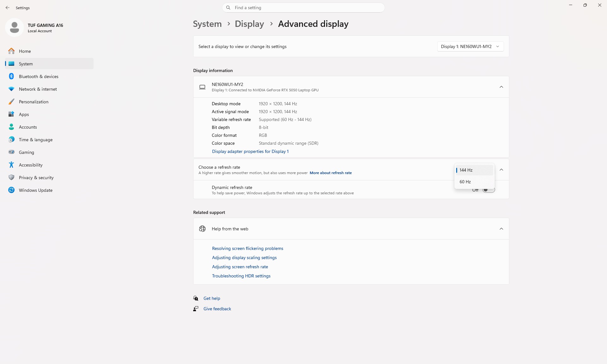Image resolution: width=607 pixels, height=364 pixels.
Task: Open Windows Update settings
Action: 49,190
